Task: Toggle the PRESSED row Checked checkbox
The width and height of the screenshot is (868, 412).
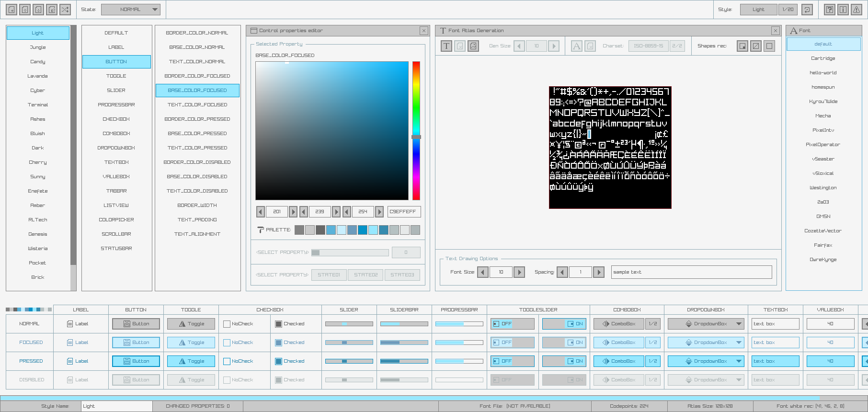Action: click(x=278, y=361)
